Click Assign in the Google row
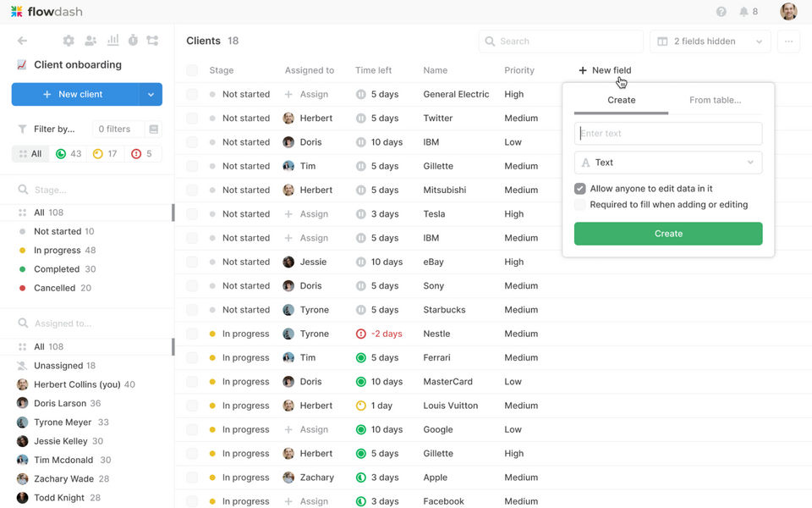Screen dimensions: 812x508 point(314,430)
